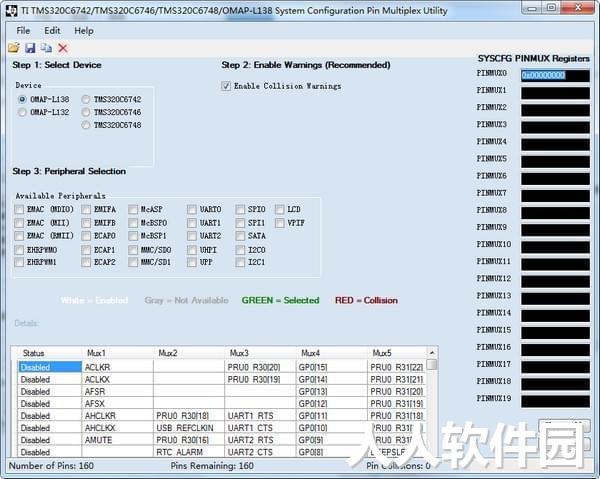Viewport: 600px width, 479px height.
Task: Click the PINMUX19 register field
Action: point(555,401)
